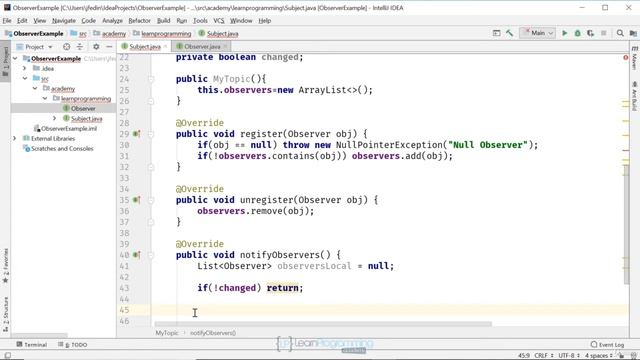Click the CRLF line separator in status bar
The image size is (640, 360).
tap(543, 356)
